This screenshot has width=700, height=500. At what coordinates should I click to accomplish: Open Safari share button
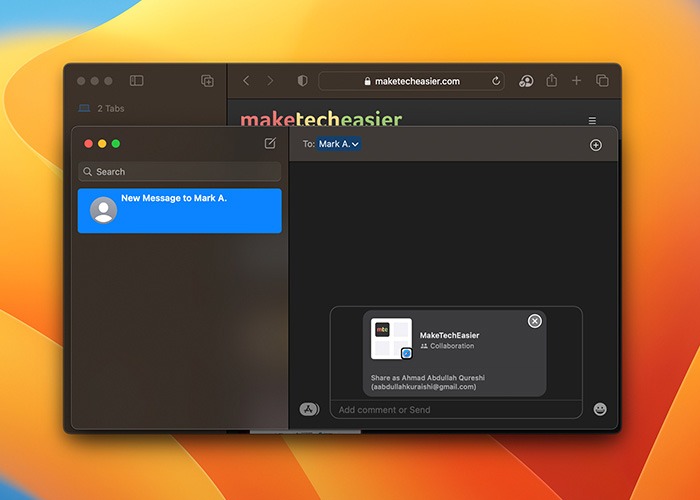pos(552,80)
